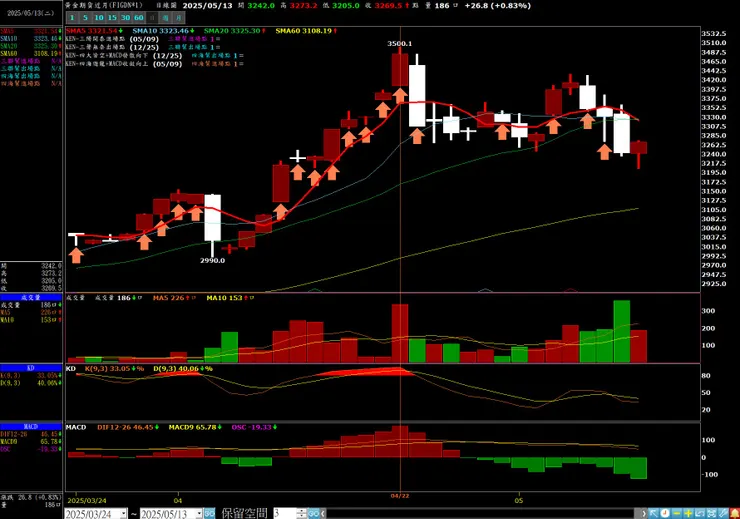Click the fit-to-screen frame icon
The image size is (740, 519).
coord(712,513)
